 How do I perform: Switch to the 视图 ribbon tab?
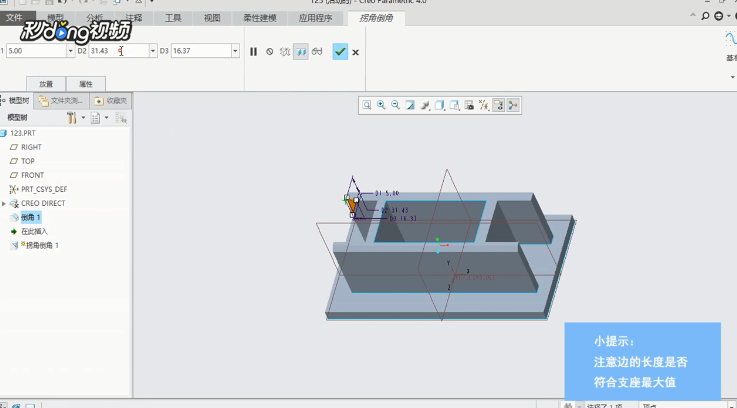coord(212,18)
